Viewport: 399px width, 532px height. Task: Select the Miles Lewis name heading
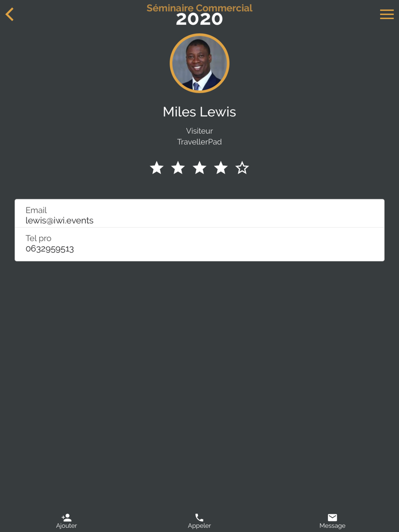199,112
